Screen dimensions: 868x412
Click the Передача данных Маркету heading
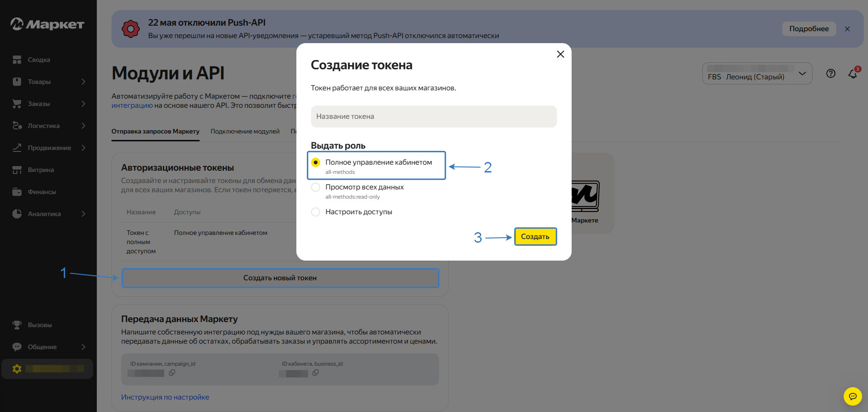(179, 319)
